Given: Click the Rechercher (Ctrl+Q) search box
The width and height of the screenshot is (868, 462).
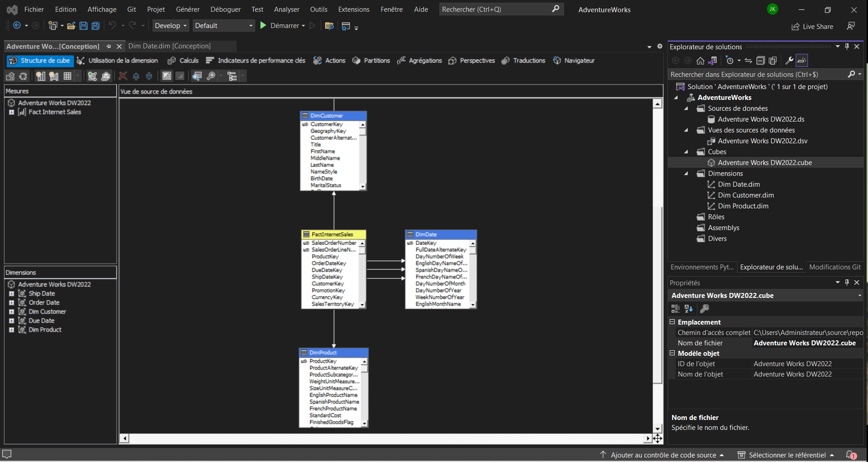Looking at the screenshot, I should point(501,9).
